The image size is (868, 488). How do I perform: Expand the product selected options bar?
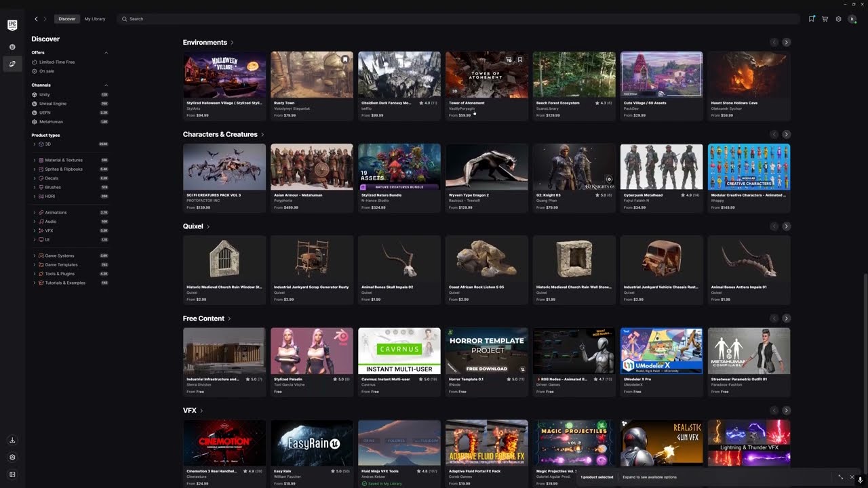tap(841, 477)
